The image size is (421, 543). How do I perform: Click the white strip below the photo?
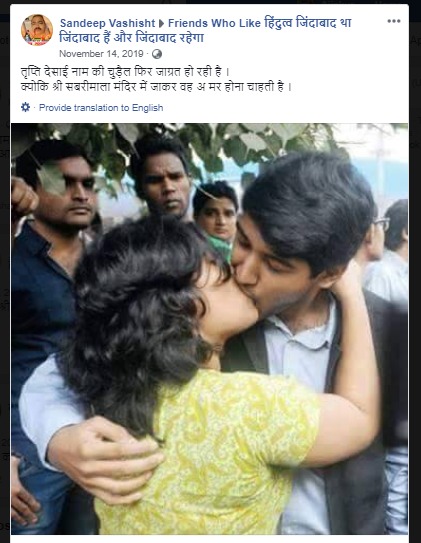click(209, 539)
